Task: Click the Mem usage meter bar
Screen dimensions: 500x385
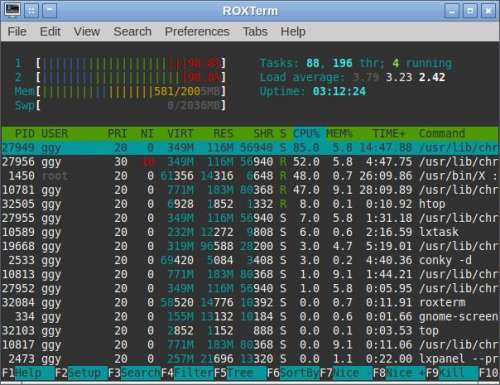Action: pos(131,91)
